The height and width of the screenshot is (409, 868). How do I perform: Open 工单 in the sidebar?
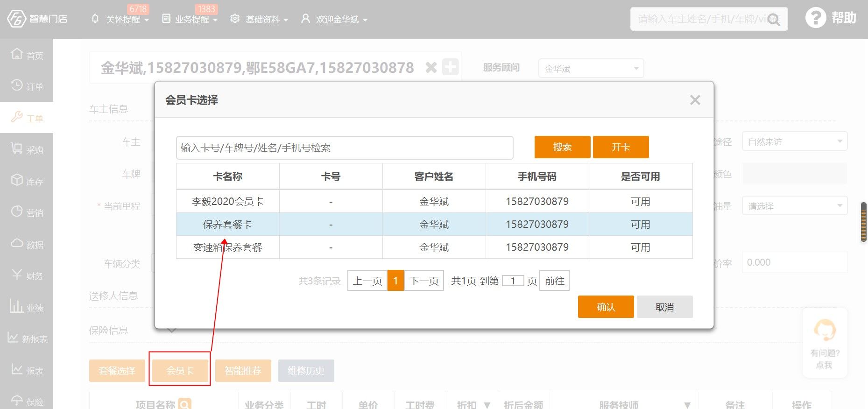coord(27,118)
